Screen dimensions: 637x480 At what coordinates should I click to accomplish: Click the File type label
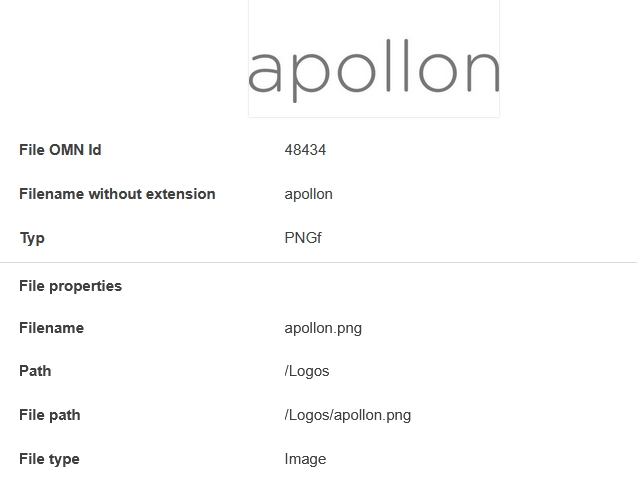(49, 459)
